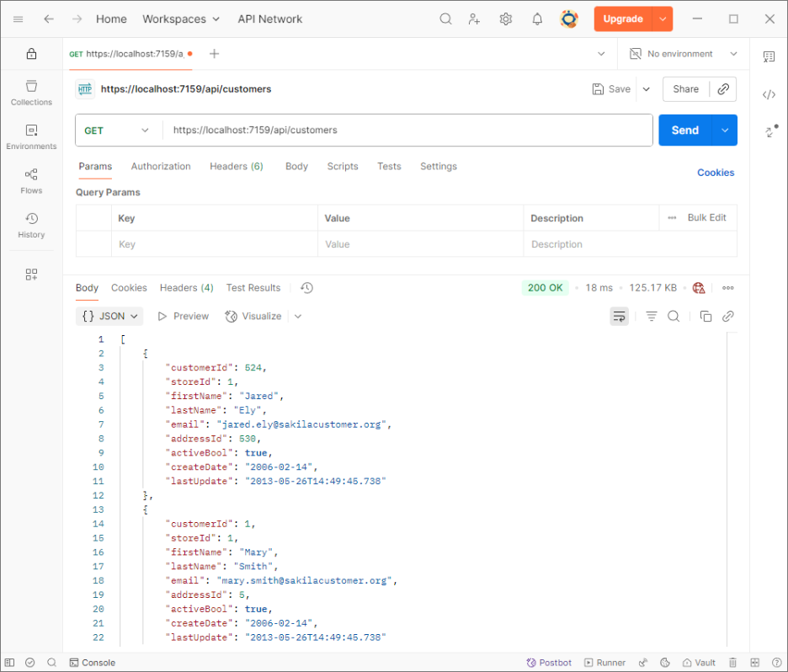Open the GET method dropdown
Image resolution: width=788 pixels, height=672 pixels.
coord(116,131)
